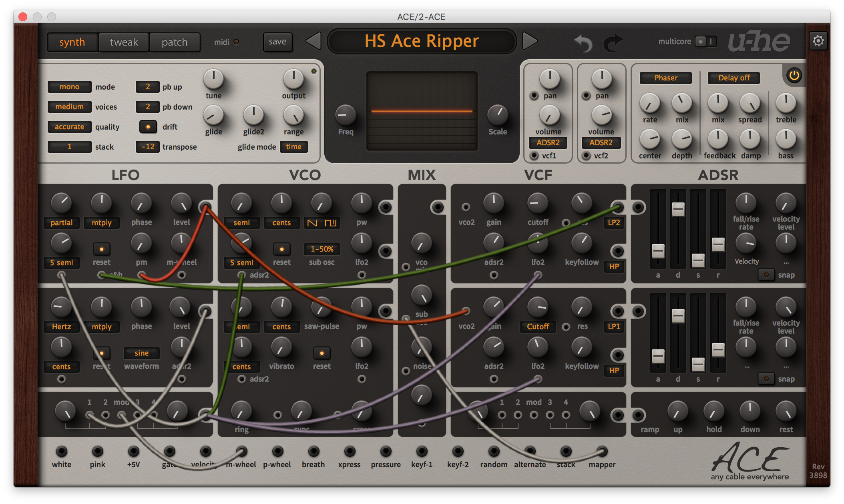Click the white noise jack socket

click(61, 451)
